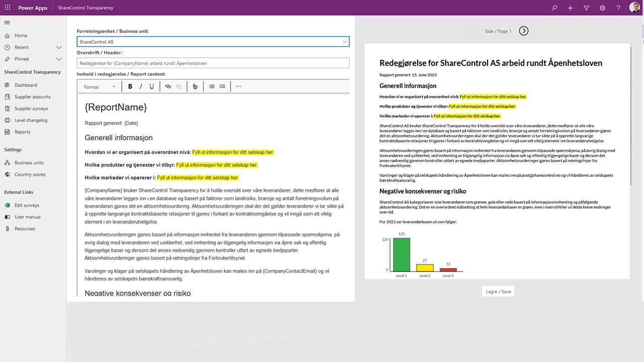The image size is (644, 362).
Task: Open the Edit surveys external link
Action: click(x=27, y=205)
